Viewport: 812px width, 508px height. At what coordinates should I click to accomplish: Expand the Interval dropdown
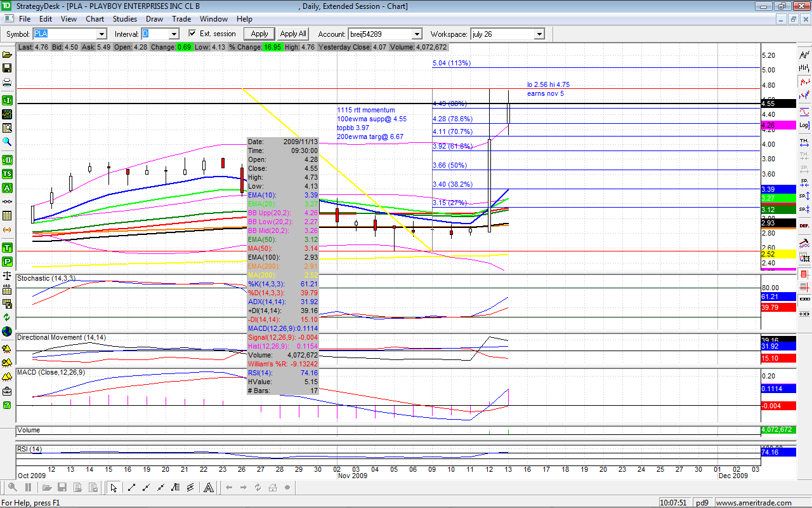click(174, 34)
